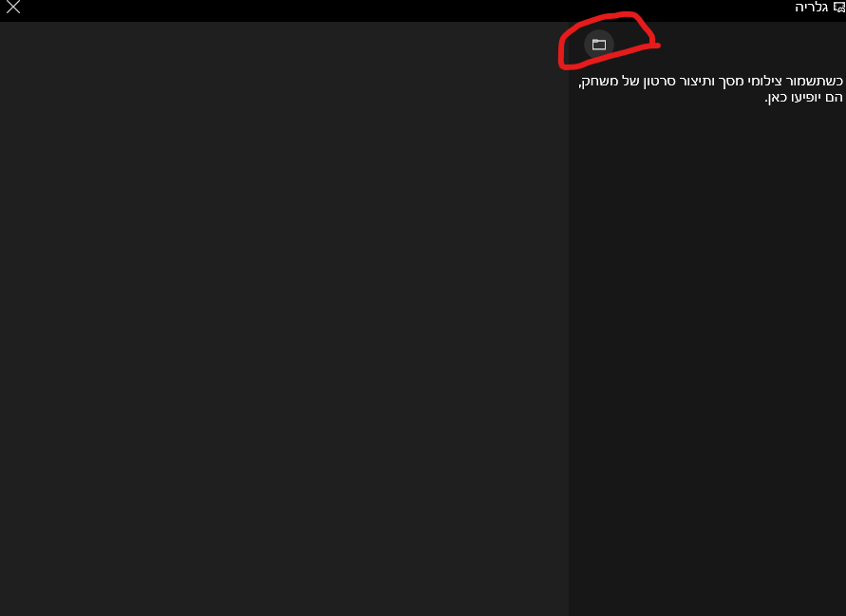
Task: Close the gallery with the X
Action: coord(13,7)
